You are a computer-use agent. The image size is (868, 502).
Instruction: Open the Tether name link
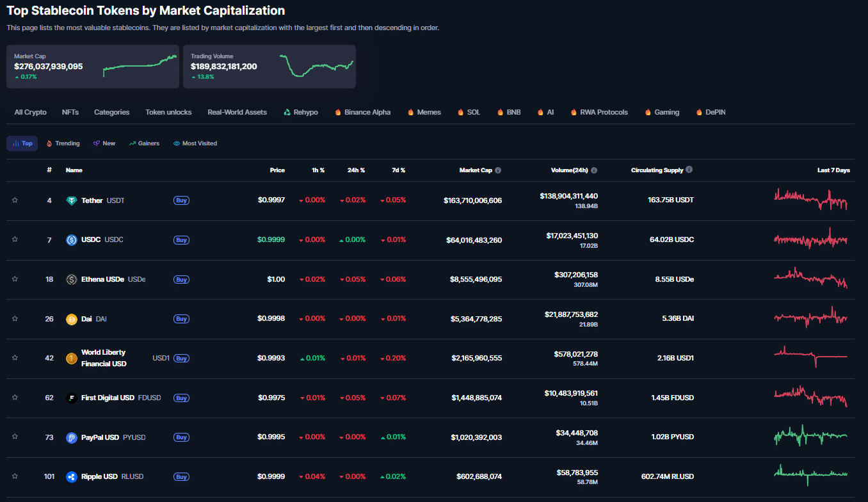(x=92, y=200)
